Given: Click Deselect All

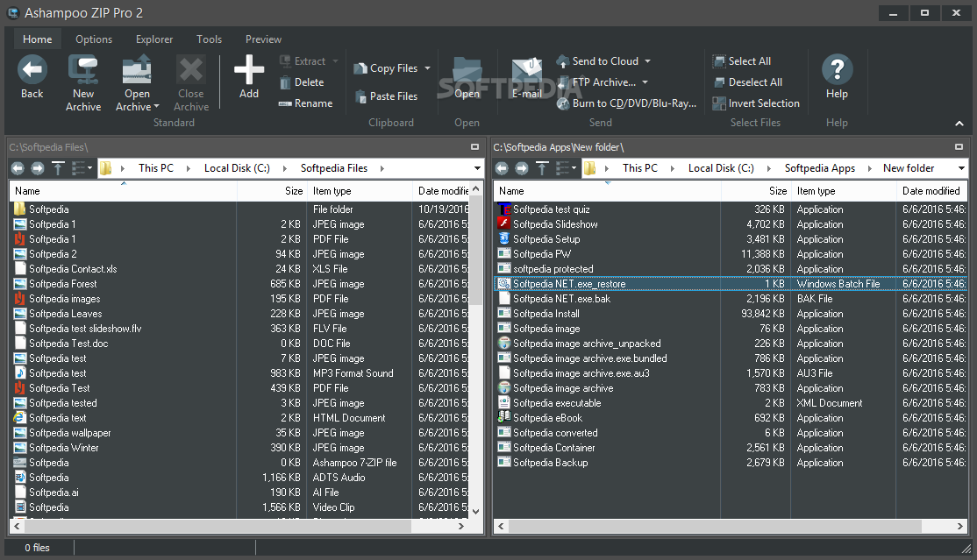Looking at the screenshot, I should coord(747,82).
